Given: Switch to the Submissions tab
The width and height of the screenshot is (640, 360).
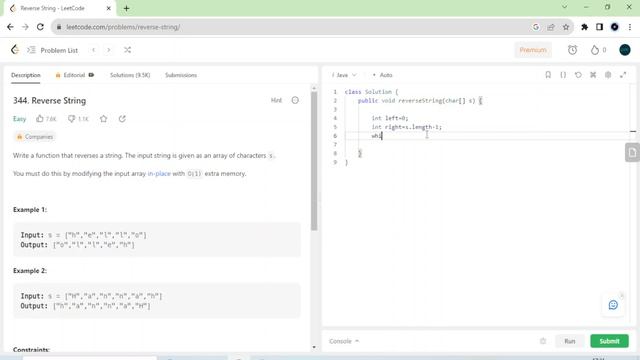Looking at the screenshot, I should (181, 75).
